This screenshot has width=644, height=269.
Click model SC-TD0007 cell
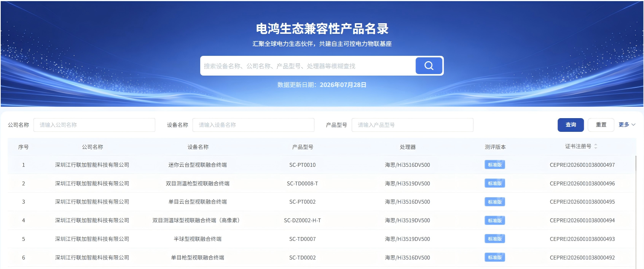tap(303, 239)
